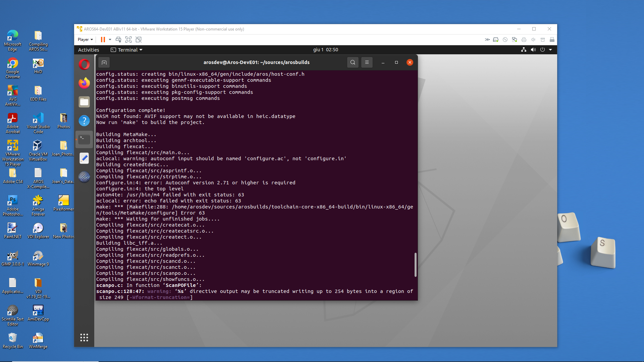
Task: Maximize the terminal window
Action: coord(396,62)
